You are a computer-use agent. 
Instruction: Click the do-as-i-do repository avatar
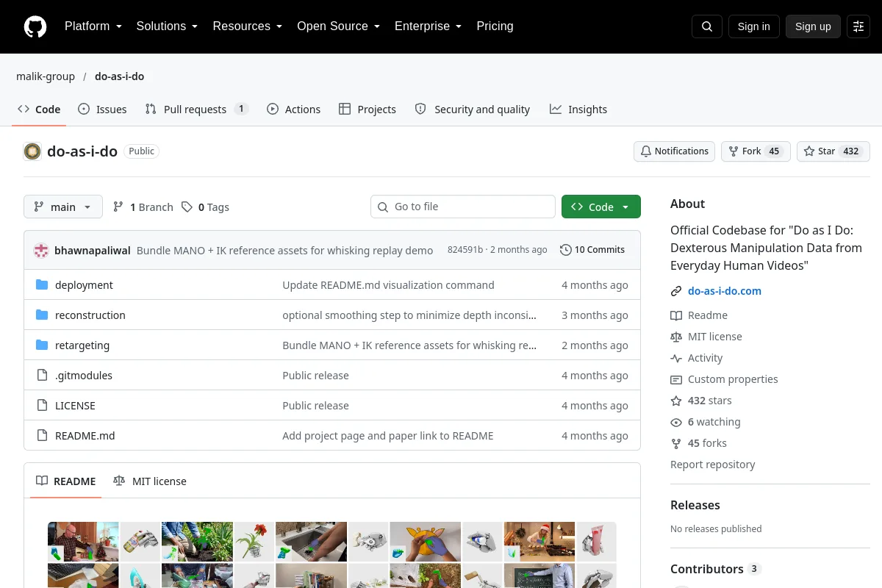(32, 151)
